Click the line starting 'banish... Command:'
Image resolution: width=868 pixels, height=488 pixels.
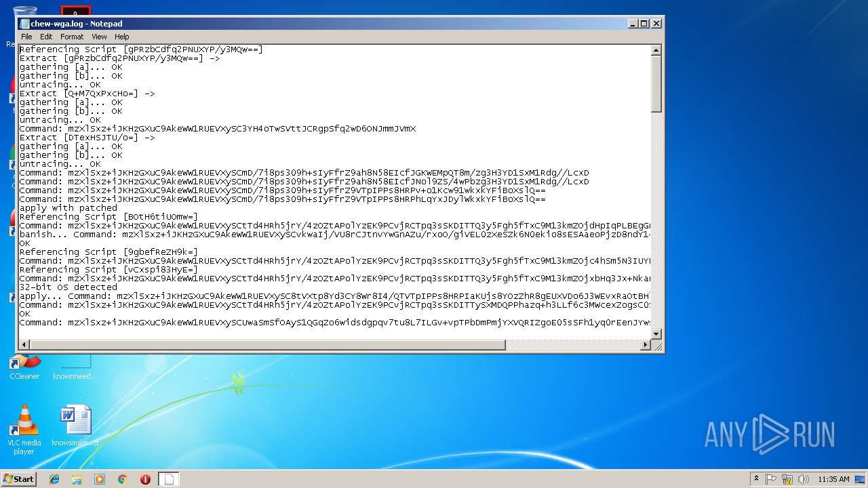(x=335, y=235)
